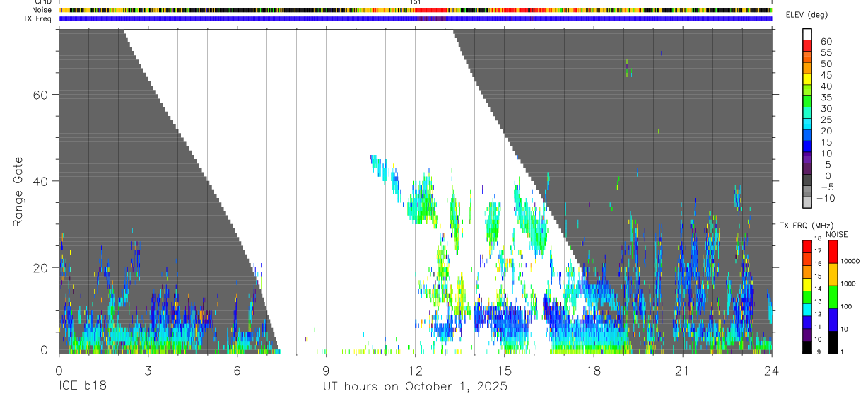Click the y-axis tick label '40' on Range Gate
Screen dimensions: 868x401
coord(42,181)
